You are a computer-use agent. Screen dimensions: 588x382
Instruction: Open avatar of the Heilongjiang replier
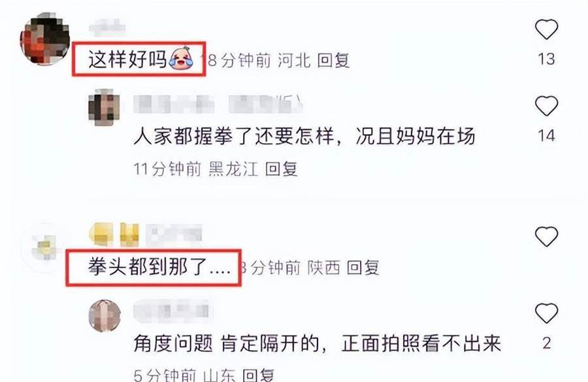(x=104, y=107)
